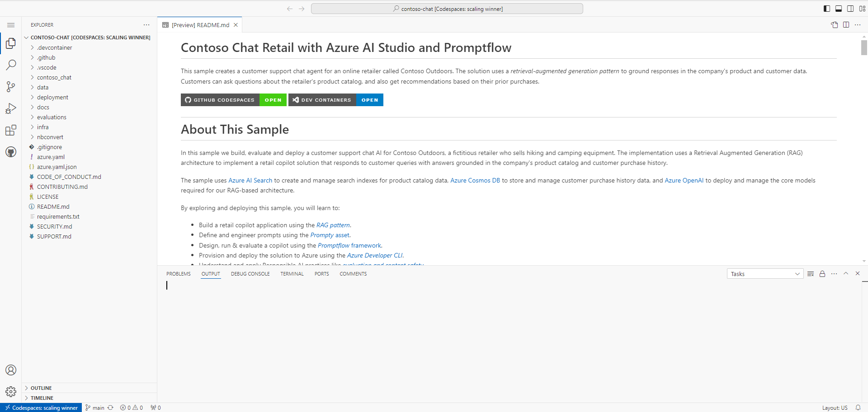This screenshot has width=868, height=412.
Task: Click the notifications bell in status bar
Action: click(x=858, y=407)
